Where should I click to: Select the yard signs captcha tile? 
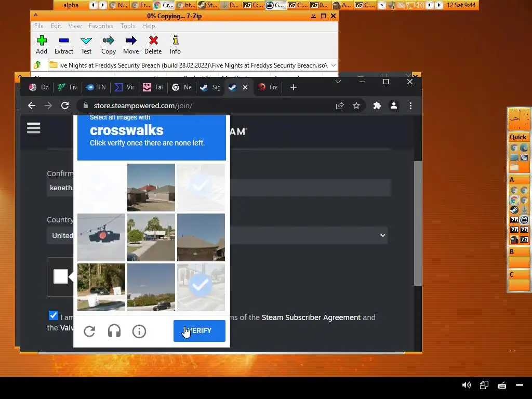tap(101, 287)
